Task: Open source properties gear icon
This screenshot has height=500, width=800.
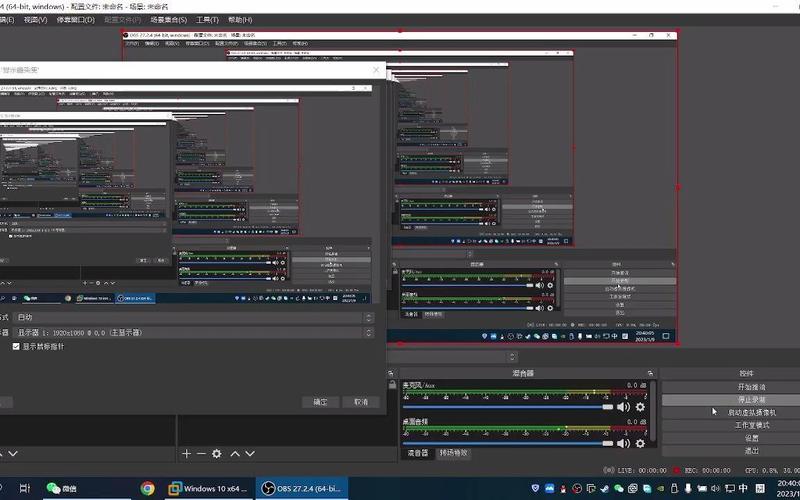Action: (x=217, y=454)
